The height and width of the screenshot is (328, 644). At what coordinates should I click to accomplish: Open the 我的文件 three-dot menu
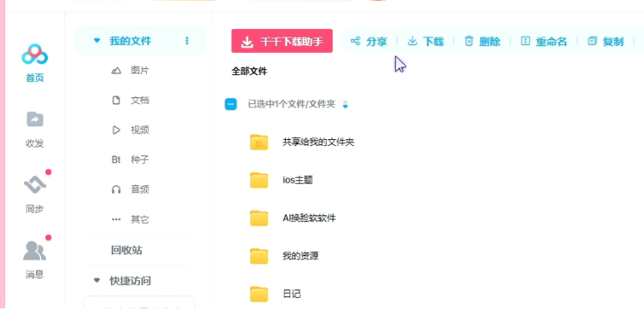[x=187, y=40]
